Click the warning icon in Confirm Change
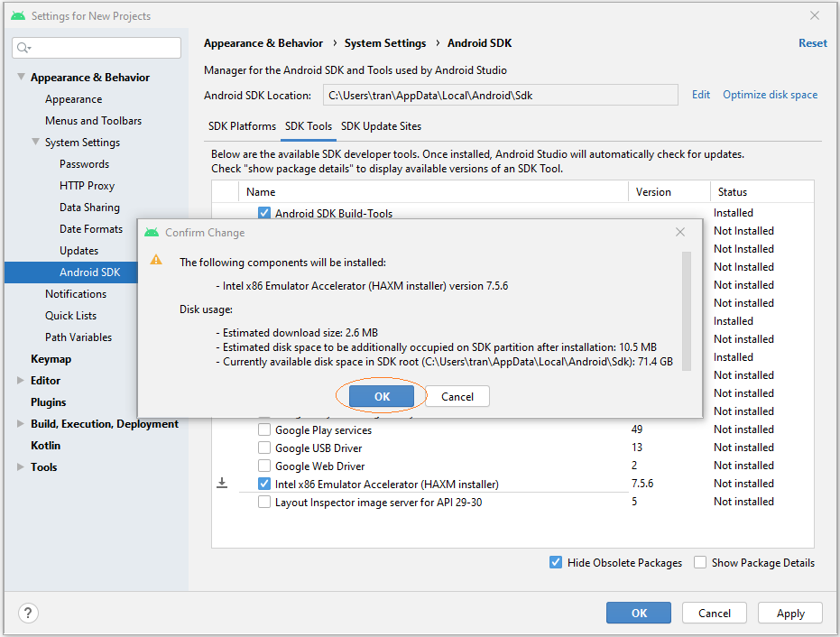The height and width of the screenshot is (637, 840). pos(156,260)
